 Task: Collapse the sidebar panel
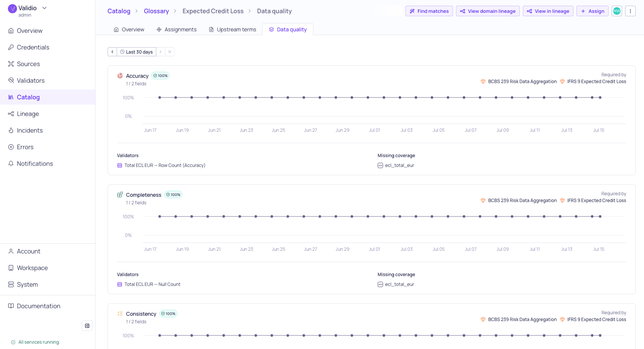87,326
